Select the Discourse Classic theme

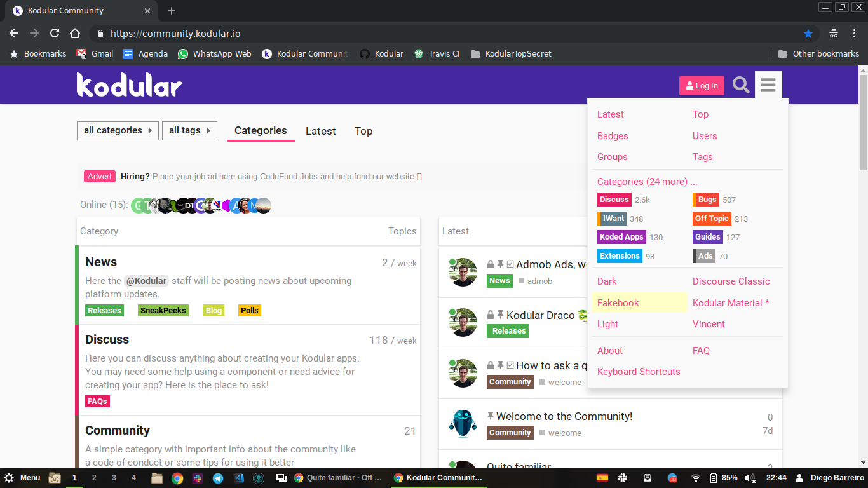(x=731, y=281)
